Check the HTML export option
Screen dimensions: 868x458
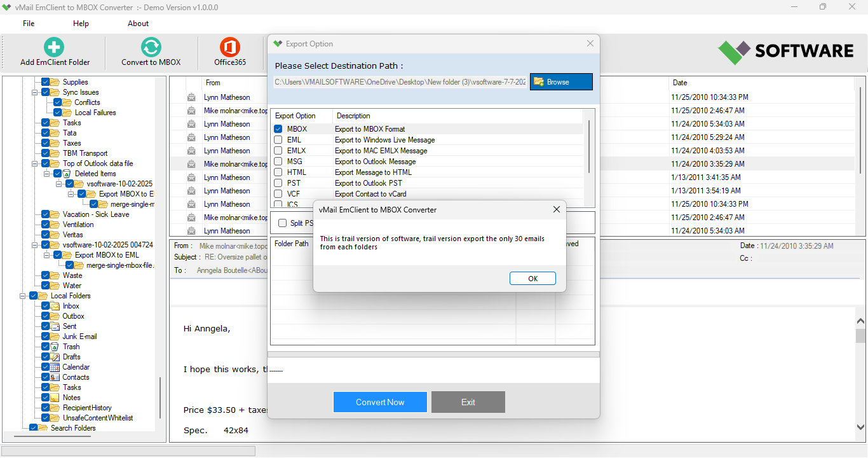pyautogui.click(x=278, y=172)
